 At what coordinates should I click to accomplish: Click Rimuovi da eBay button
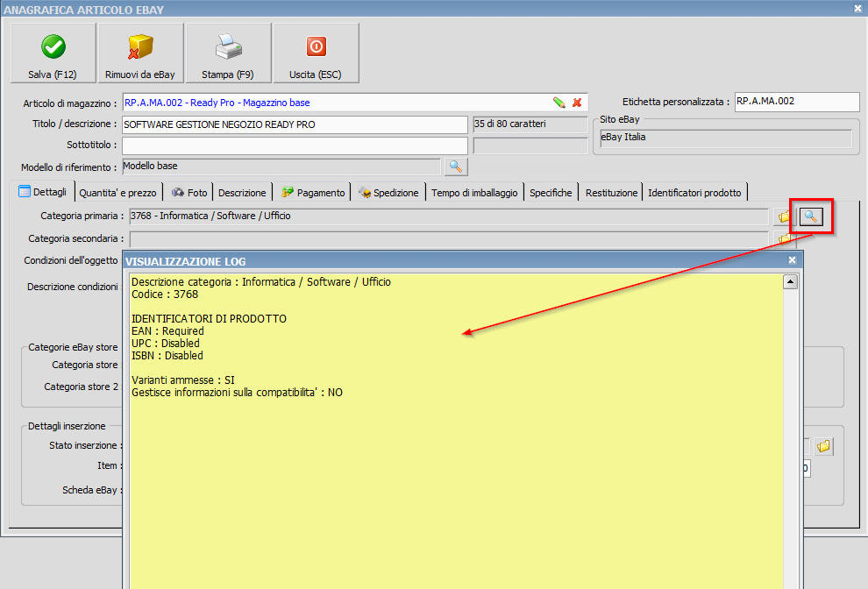pyautogui.click(x=140, y=53)
